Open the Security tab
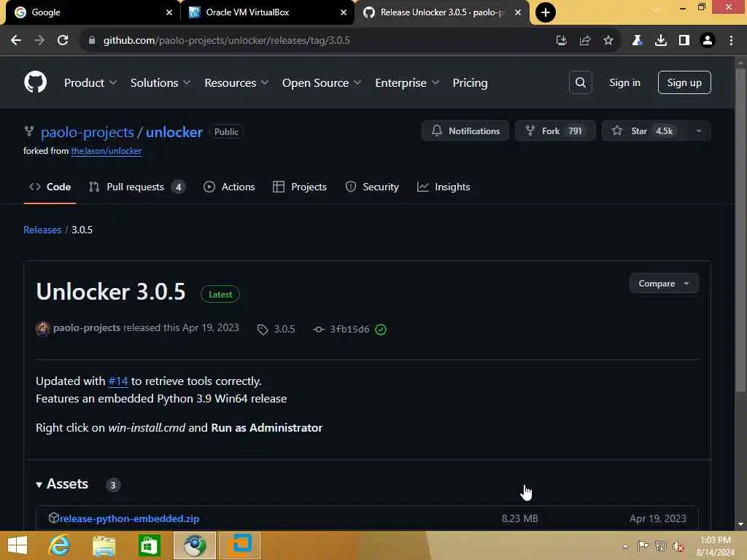The image size is (747, 560). click(x=372, y=187)
